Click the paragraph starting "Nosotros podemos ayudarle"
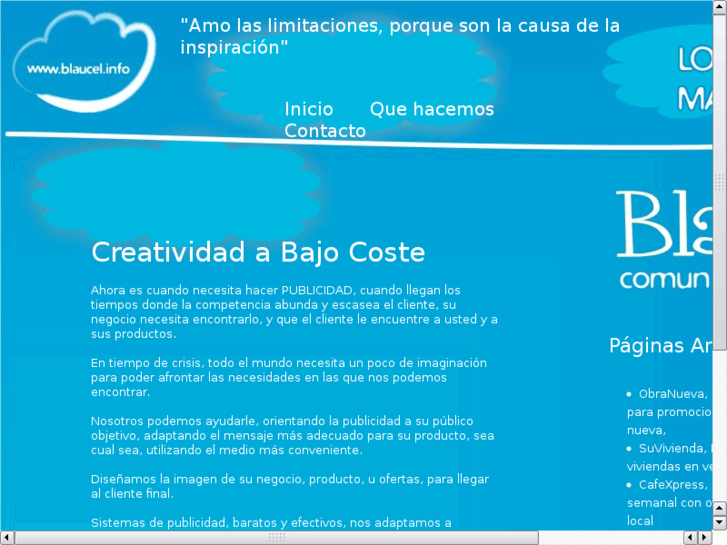 (293, 435)
